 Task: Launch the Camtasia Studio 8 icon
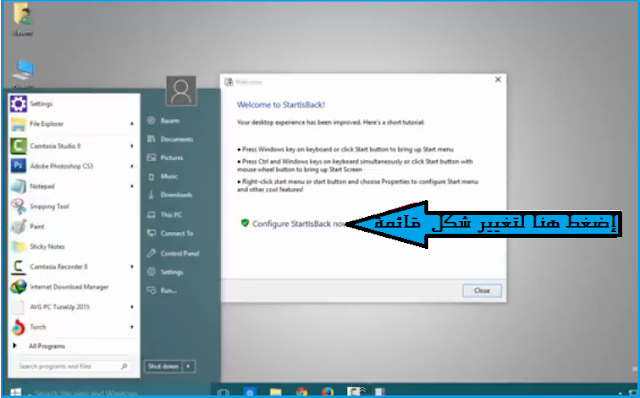[19, 146]
